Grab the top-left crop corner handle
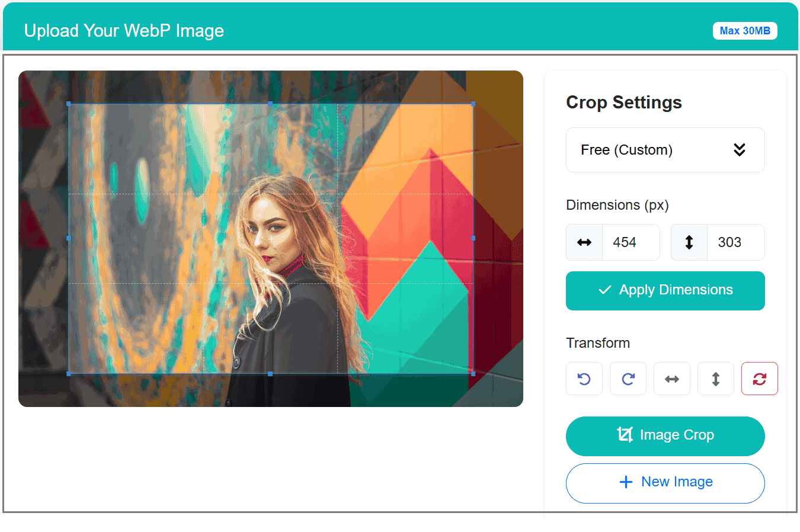800x532 pixels. click(x=69, y=104)
